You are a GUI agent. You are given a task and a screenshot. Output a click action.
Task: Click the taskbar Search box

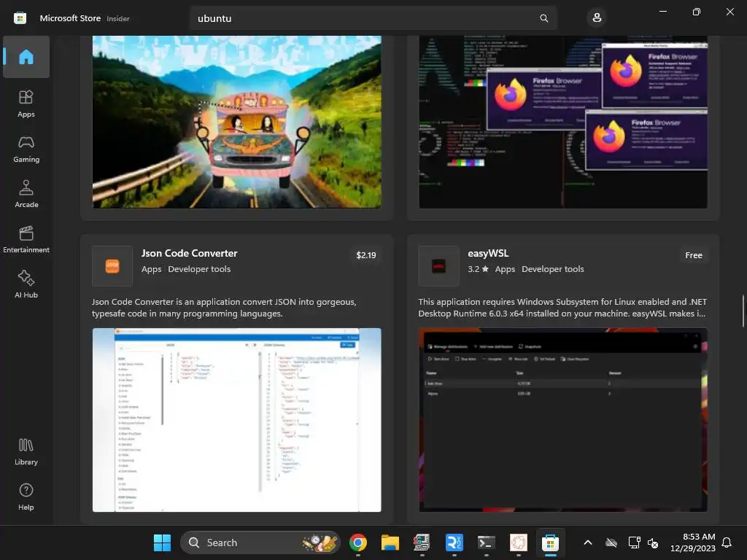click(260, 542)
